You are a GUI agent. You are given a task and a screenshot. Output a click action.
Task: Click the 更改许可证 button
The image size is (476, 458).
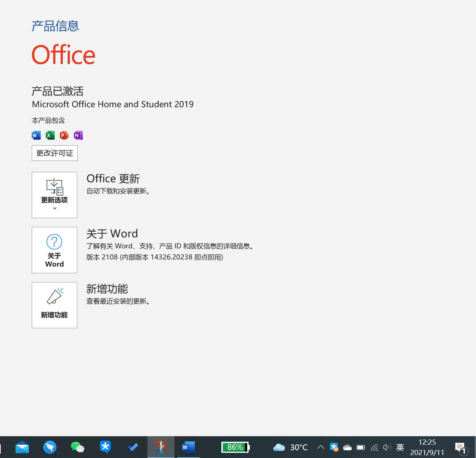[55, 153]
